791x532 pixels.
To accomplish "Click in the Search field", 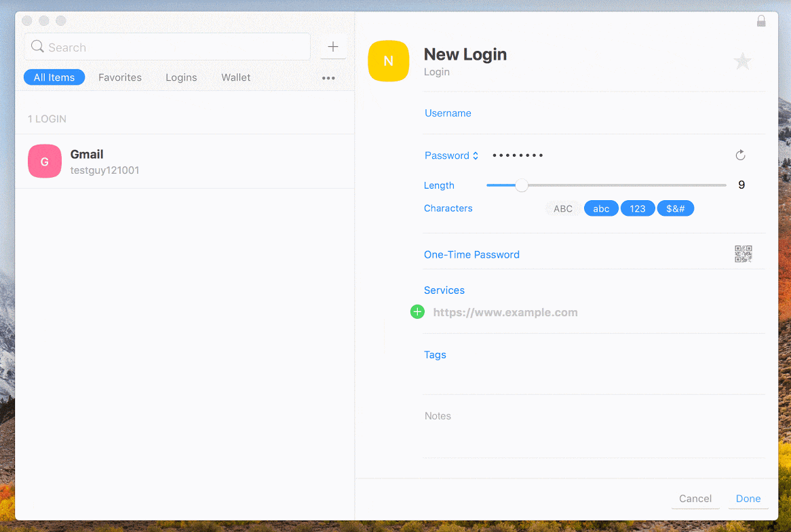I will tap(168, 47).
